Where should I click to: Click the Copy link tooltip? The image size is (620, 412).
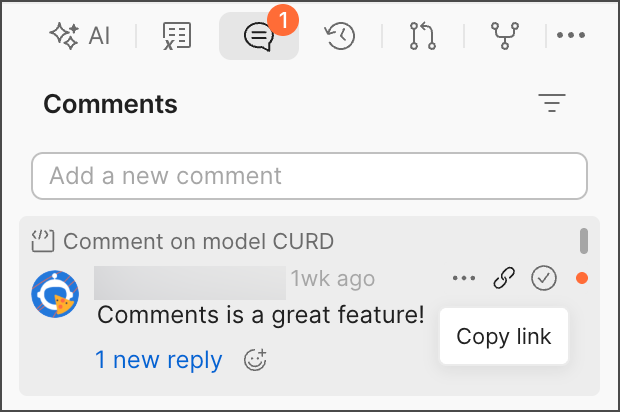(x=503, y=337)
